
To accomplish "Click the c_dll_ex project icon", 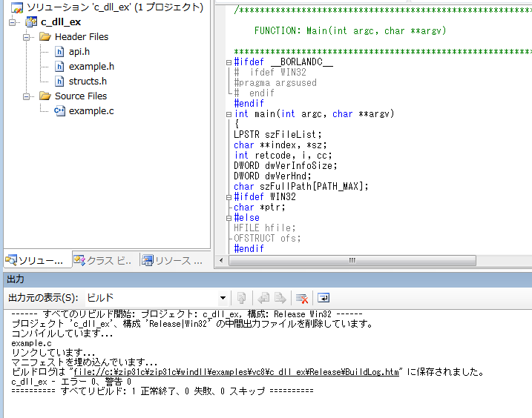I will pyautogui.click(x=31, y=22).
